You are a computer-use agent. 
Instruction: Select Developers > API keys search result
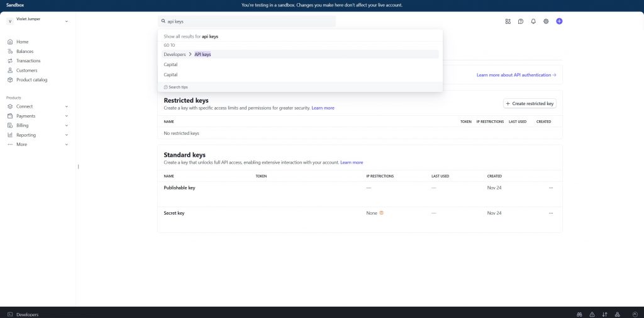pos(203,54)
